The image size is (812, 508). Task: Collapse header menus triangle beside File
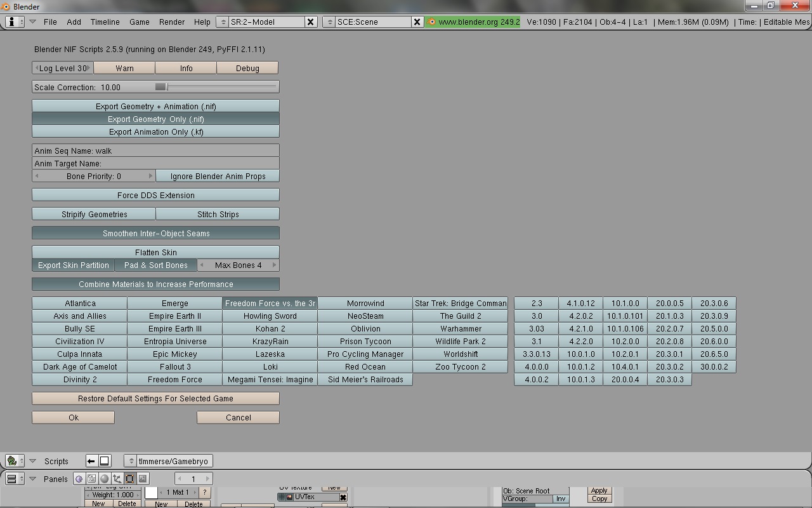point(32,22)
